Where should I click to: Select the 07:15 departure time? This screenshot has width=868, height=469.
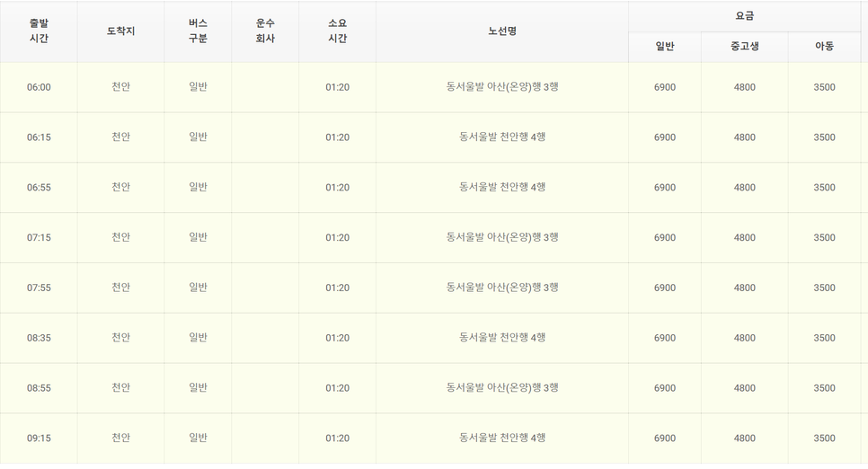pos(39,237)
